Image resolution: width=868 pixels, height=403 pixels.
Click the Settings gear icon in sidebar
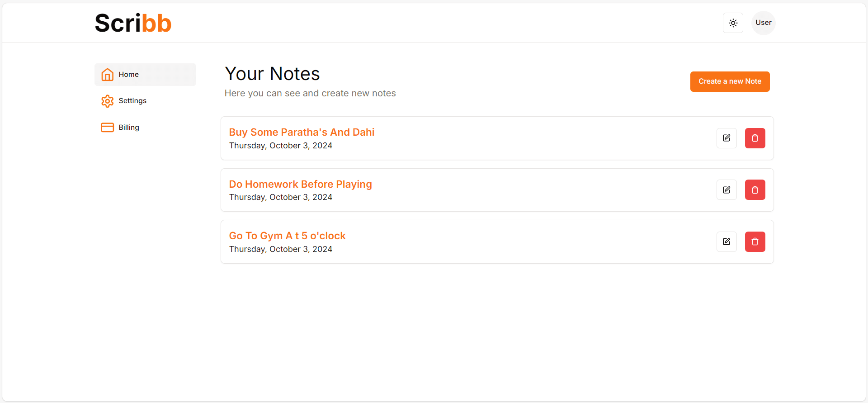coord(107,101)
